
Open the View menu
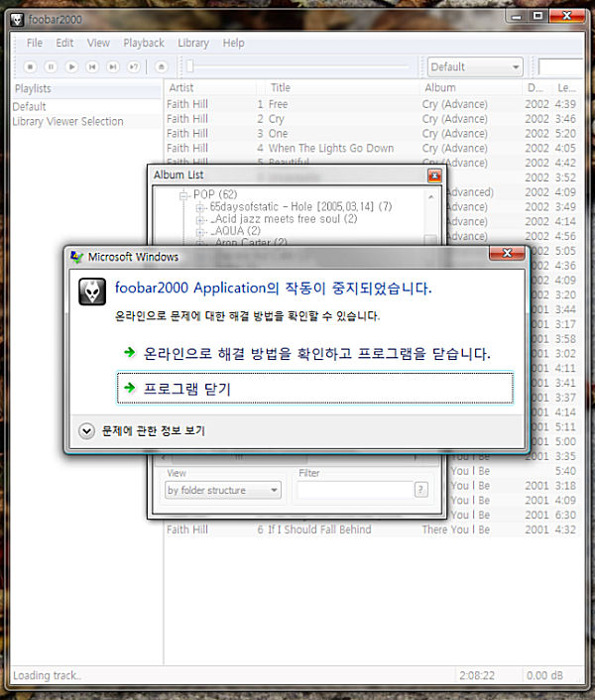[x=98, y=43]
